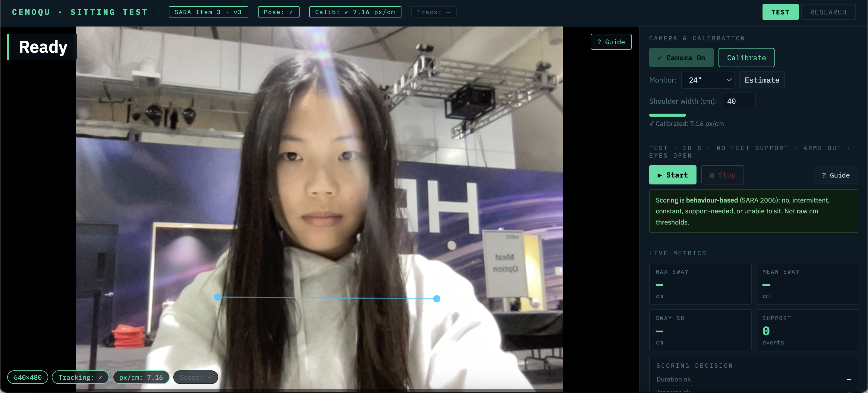Image resolution: width=868 pixels, height=393 pixels.
Task: Click the 640×480 resolution pill
Action: pos(28,377)
